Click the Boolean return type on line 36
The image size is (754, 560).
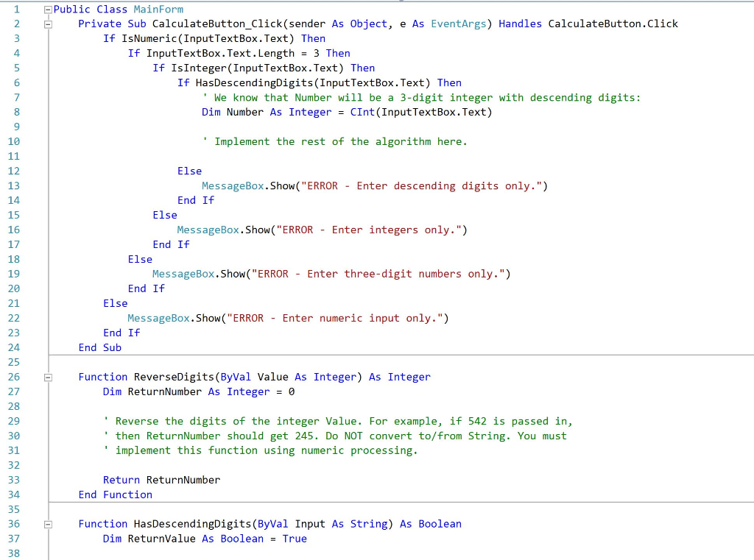(x=440, y=524)
